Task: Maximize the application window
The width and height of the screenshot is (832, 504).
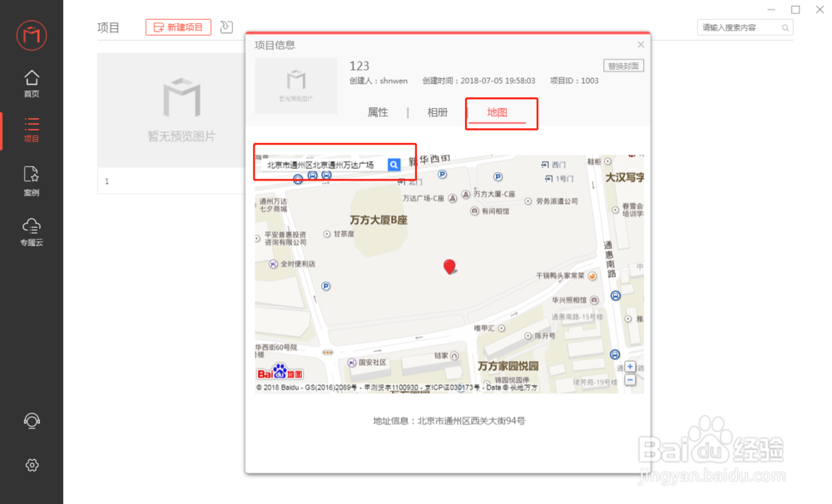Action: point(795,9)
